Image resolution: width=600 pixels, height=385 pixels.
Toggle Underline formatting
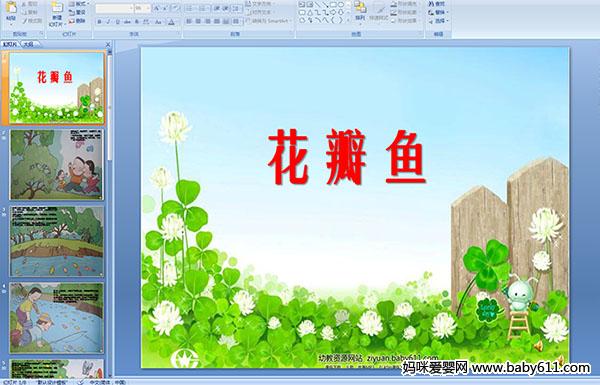117,22
